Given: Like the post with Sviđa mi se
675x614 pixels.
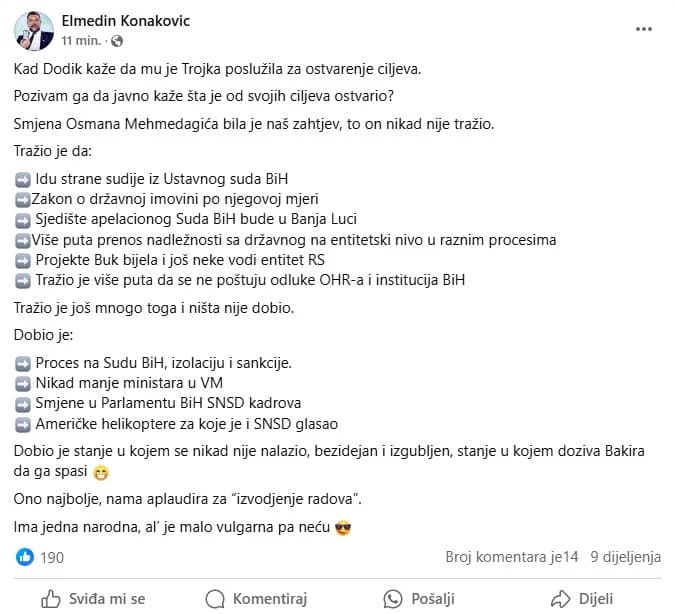Looking at the screenshot, I should point(93,598).
